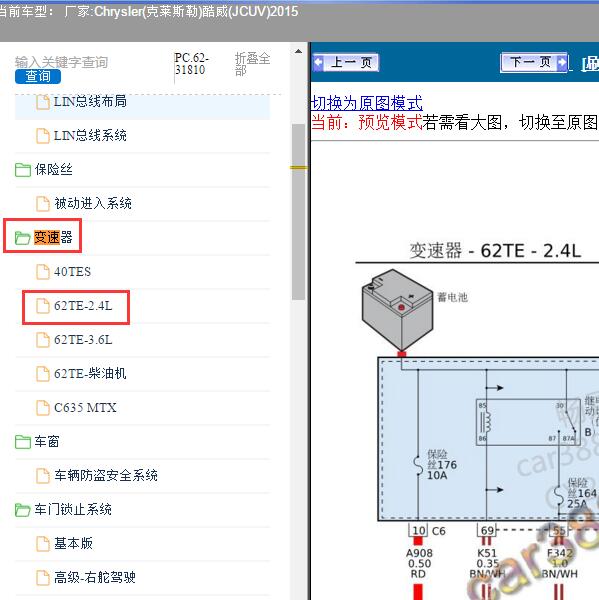Click wire label K51 0.35 BN/WH

coord(487,563)
